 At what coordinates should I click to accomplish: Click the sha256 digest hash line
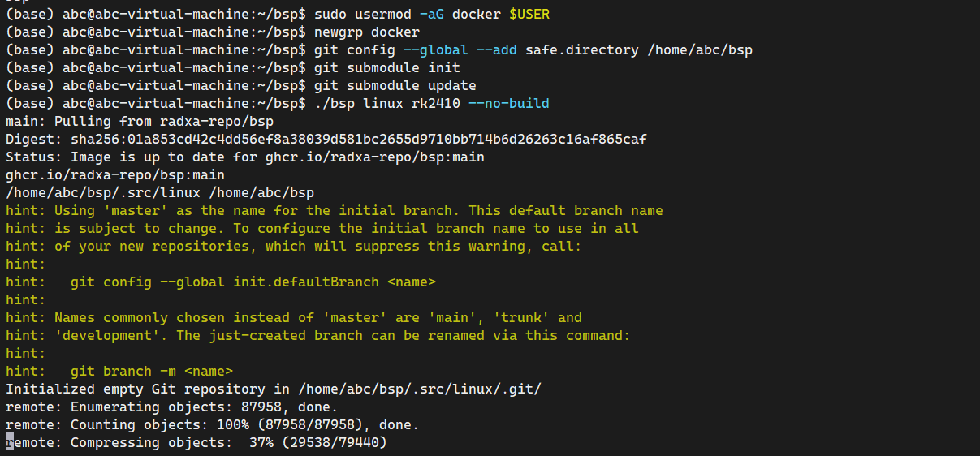[x=326, y=139]
